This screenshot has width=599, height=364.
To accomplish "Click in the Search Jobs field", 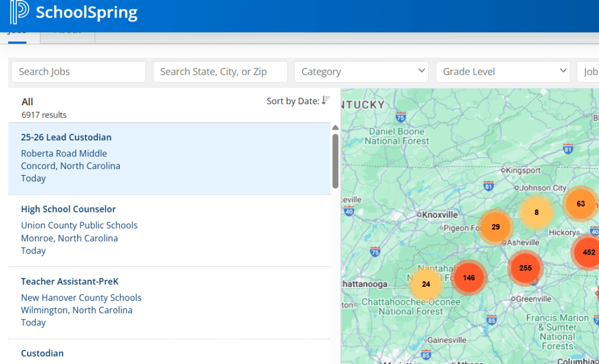I will click(x=78, y=71).
